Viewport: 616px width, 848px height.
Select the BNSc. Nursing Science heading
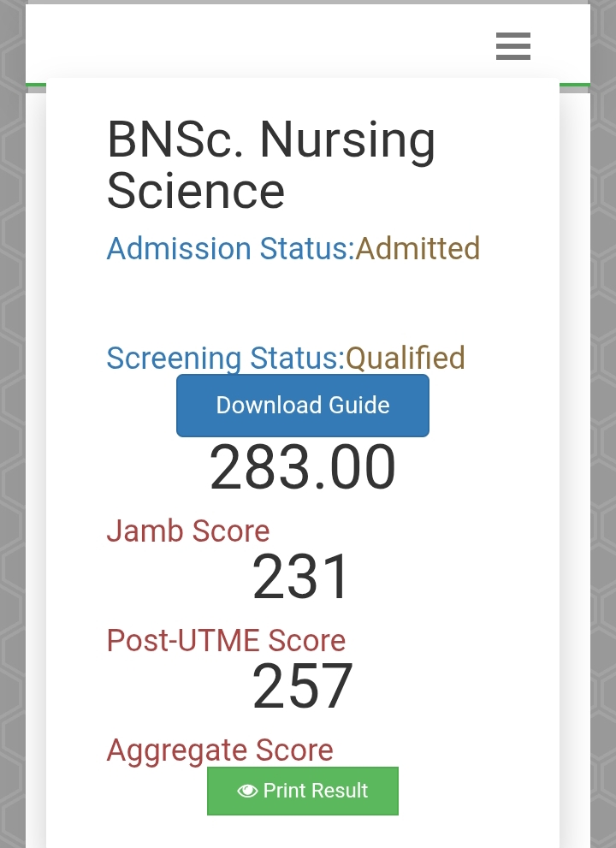pyautogui.click(x=271, y=164)
